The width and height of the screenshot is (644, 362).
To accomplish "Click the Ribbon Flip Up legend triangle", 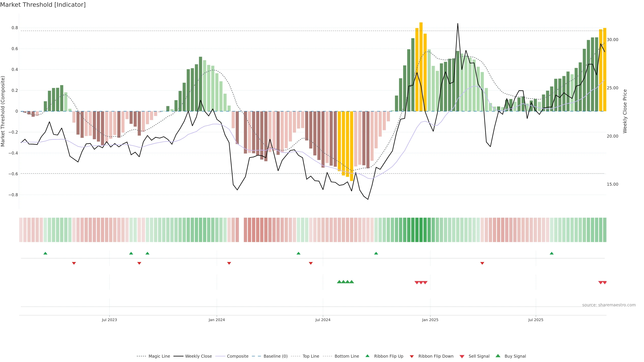I will click(x=367, y=356).
